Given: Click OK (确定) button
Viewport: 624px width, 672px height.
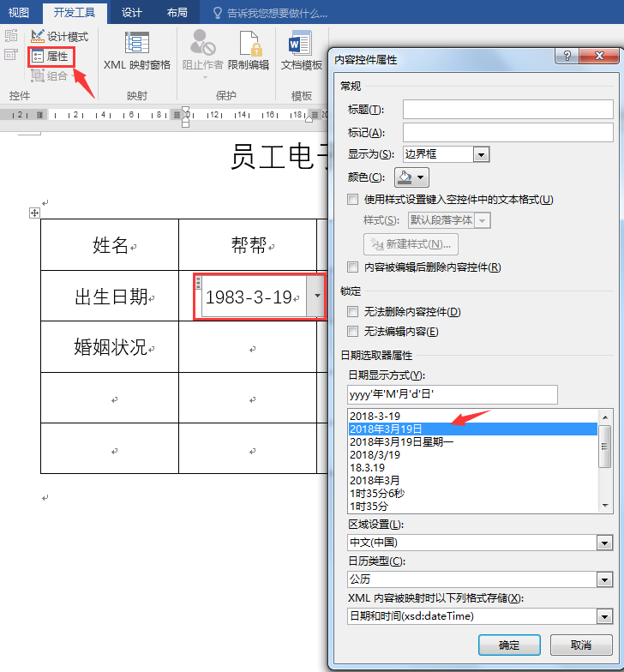Looking at the screenshot, I should (509, 645).
